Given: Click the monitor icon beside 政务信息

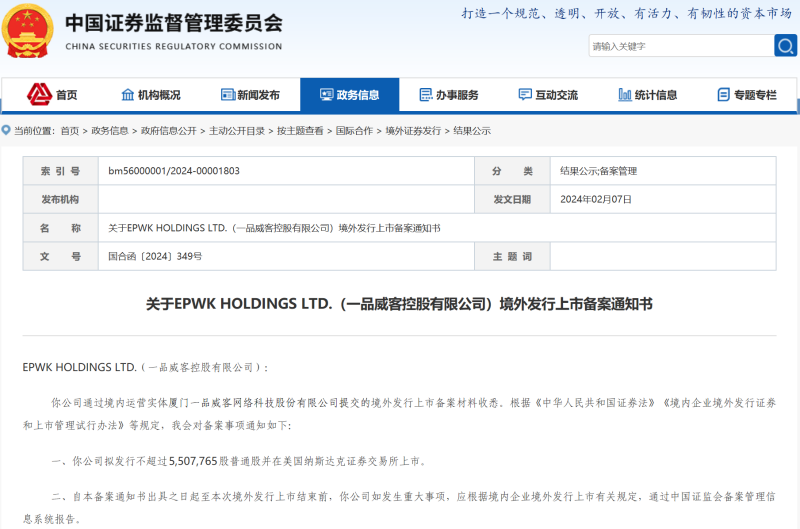Looking at the screenshot, I should (327, 94).
